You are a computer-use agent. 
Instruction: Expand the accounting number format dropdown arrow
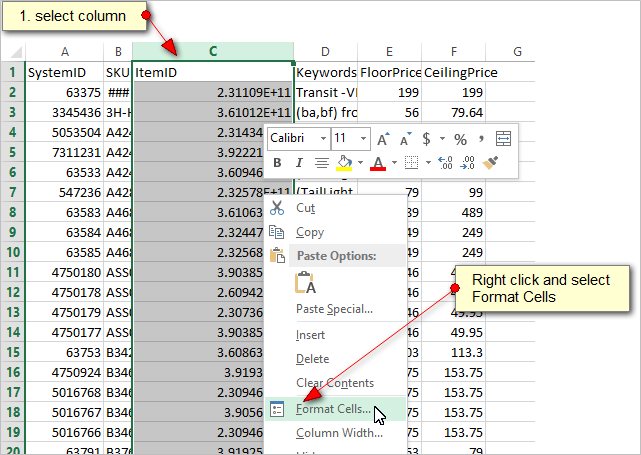441,139
